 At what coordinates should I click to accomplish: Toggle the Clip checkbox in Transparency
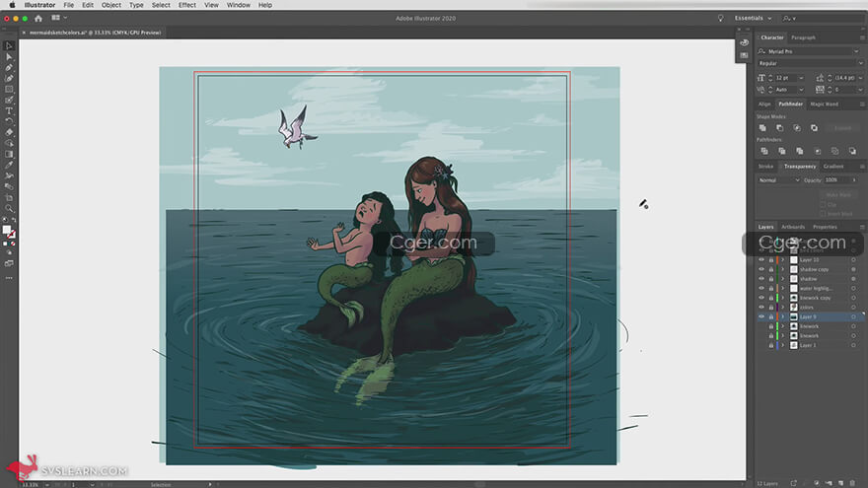coord(823,205)
